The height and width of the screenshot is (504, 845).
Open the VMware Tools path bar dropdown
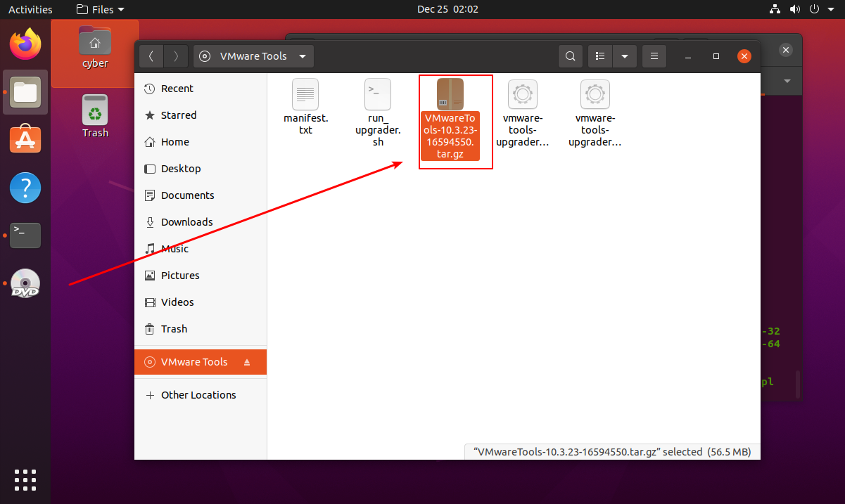pos(254,56)
